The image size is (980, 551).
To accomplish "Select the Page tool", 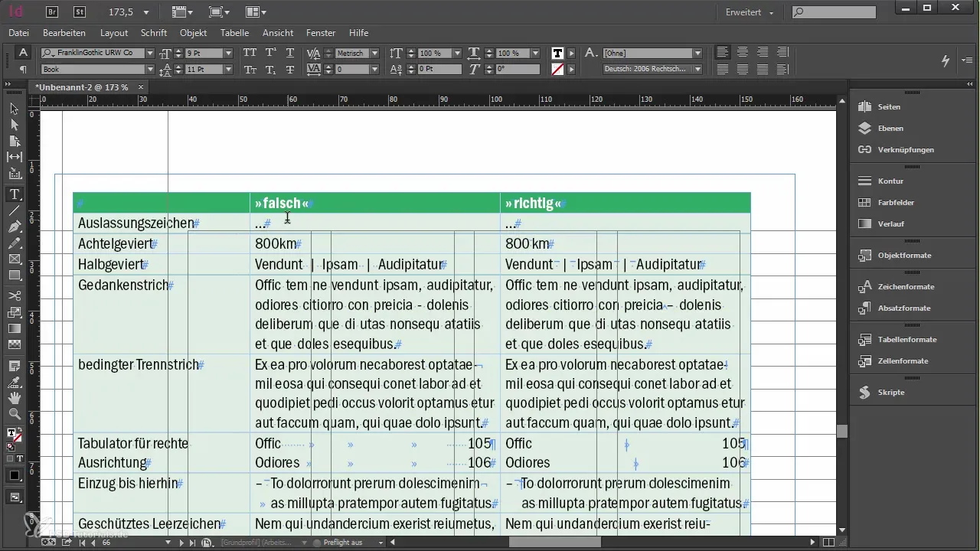I will pos(14,141).
